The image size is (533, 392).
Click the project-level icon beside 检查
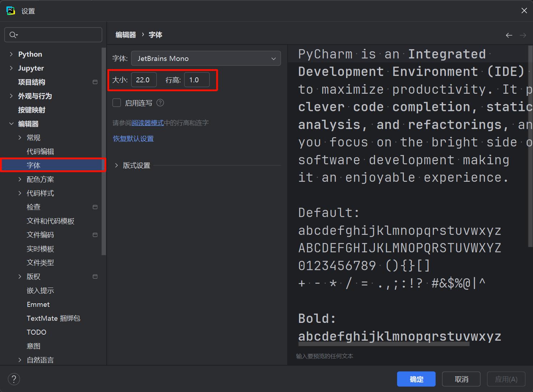click(x=95, y=207)
